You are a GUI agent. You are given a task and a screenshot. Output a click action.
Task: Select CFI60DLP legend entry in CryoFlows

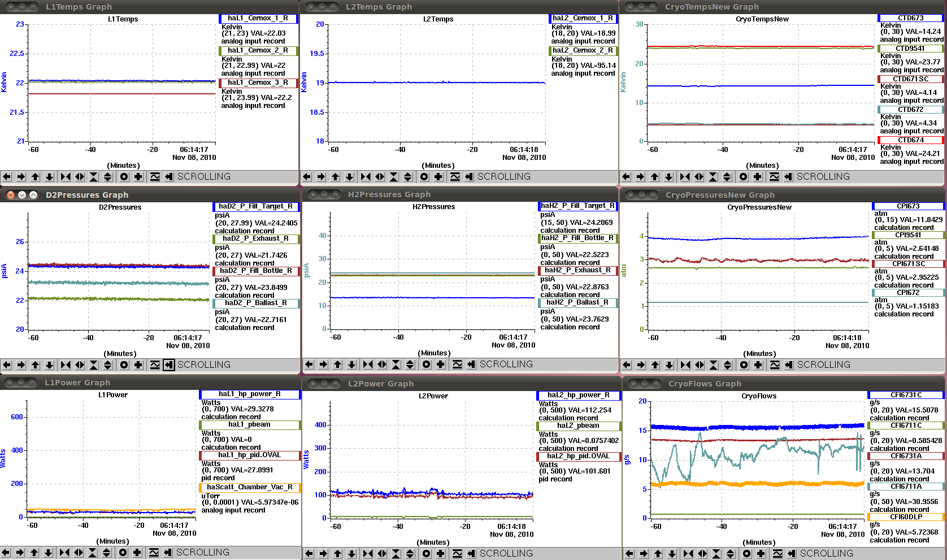tap(906, 517)
